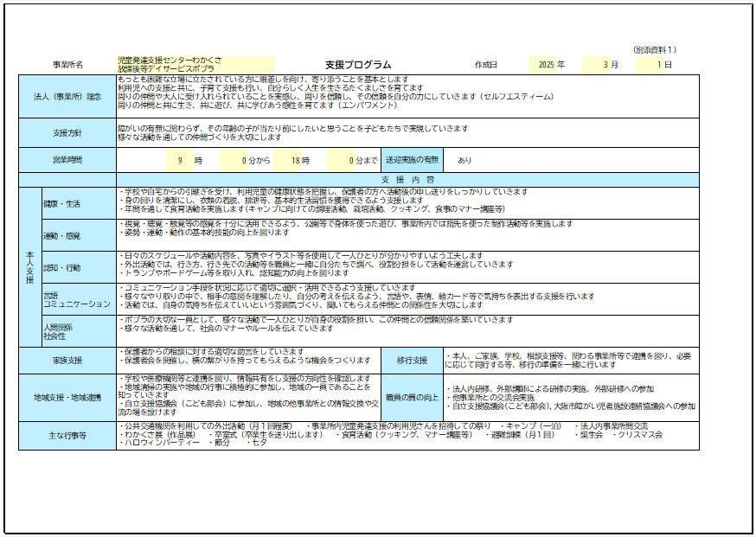Select the 主な行事等 header cell
The width and height of the screenshot is (756, 537).
pyautogui.click(x=67, y=436)
